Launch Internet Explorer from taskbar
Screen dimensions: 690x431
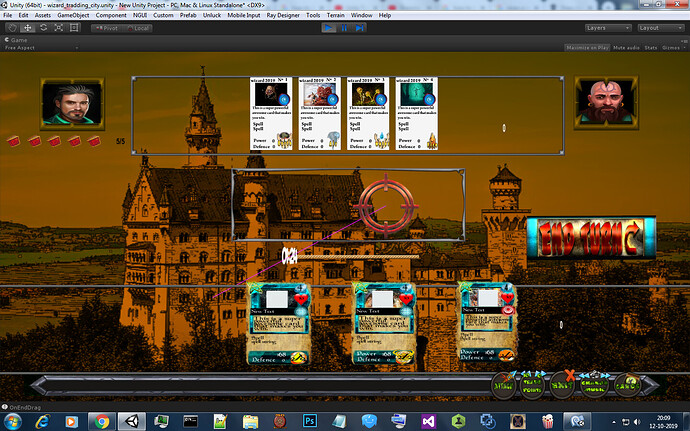[43, 422]
